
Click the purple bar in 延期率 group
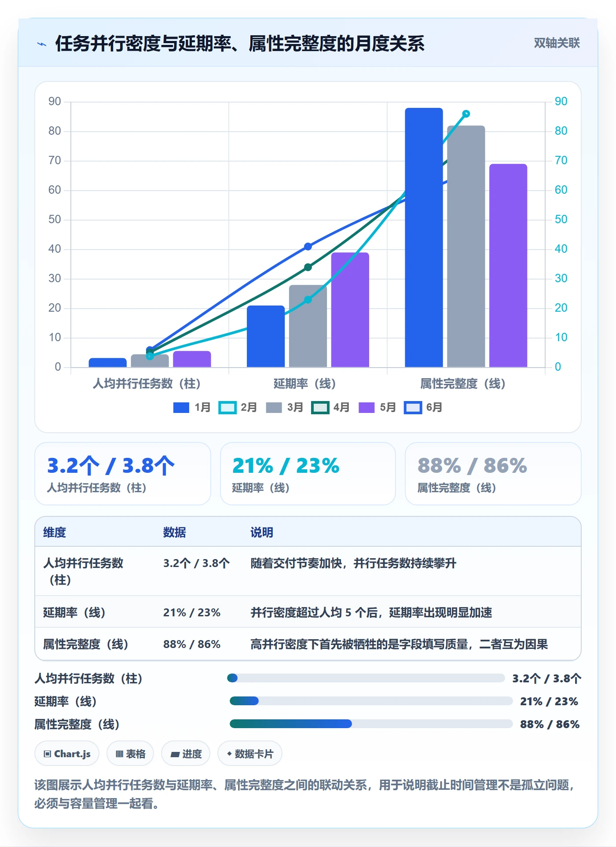coord(350,310)
